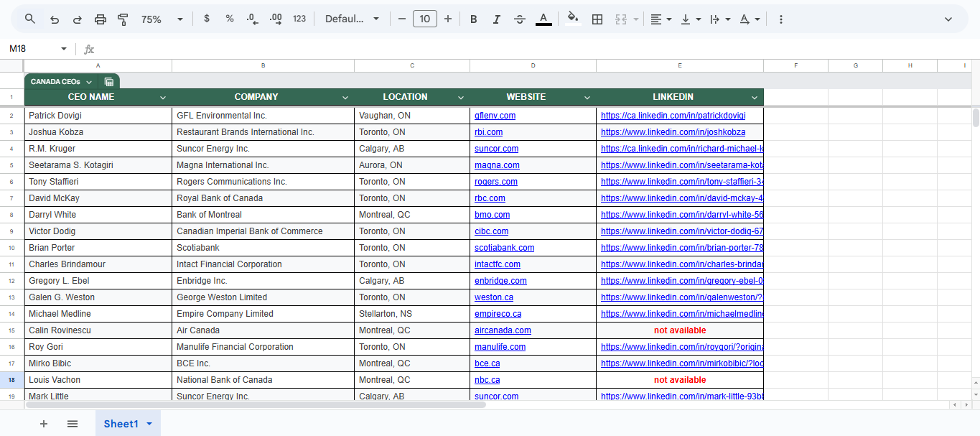Open the LINKEDIN column filter dropdown
Viewport: 980px width, 436px height.
[x=755, y=98]
